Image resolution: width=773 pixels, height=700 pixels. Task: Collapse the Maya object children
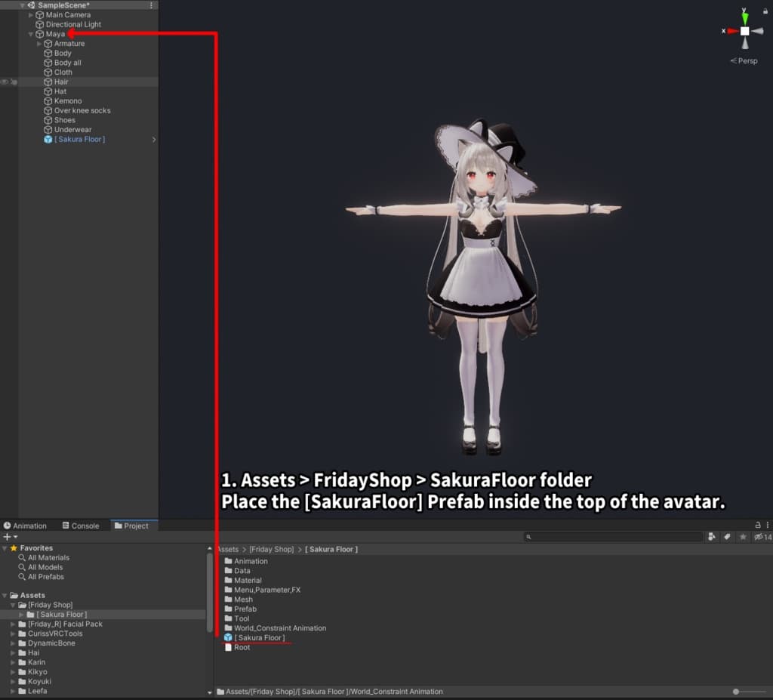pos(30,34)
